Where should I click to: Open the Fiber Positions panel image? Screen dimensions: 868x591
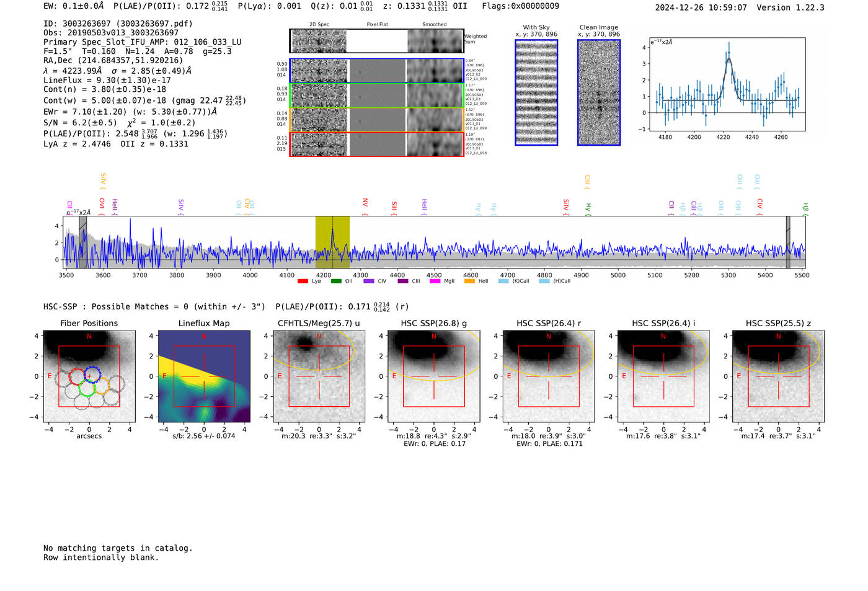coord(89,376)
